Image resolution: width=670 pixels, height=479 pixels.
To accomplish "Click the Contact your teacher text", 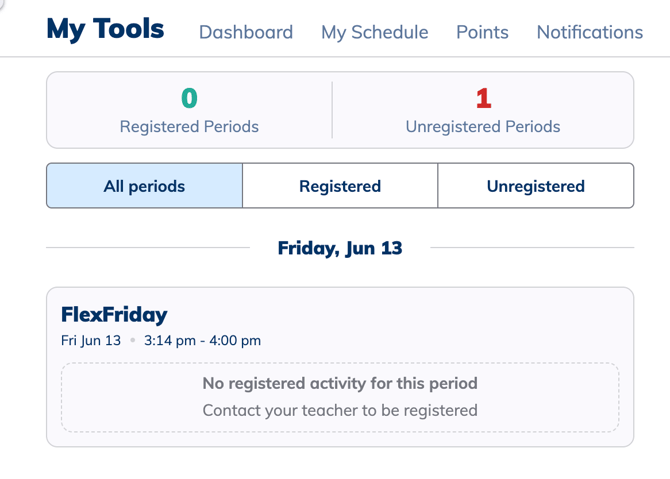I will point(340,410).
